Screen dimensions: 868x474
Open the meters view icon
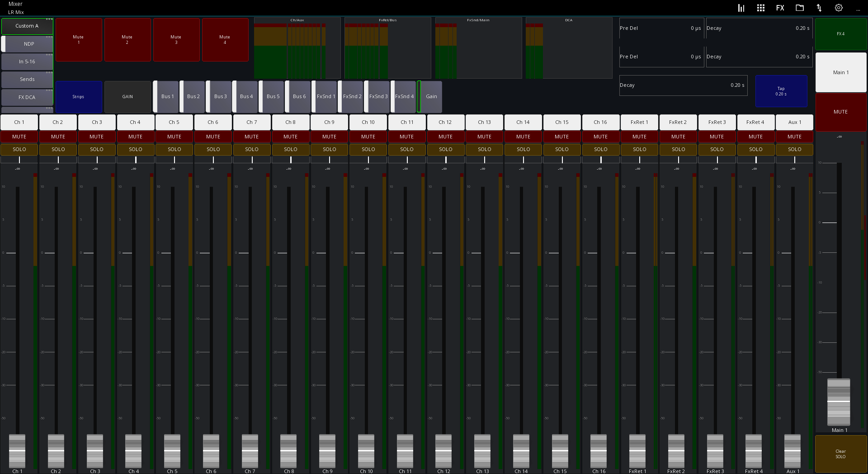point(741,8)
